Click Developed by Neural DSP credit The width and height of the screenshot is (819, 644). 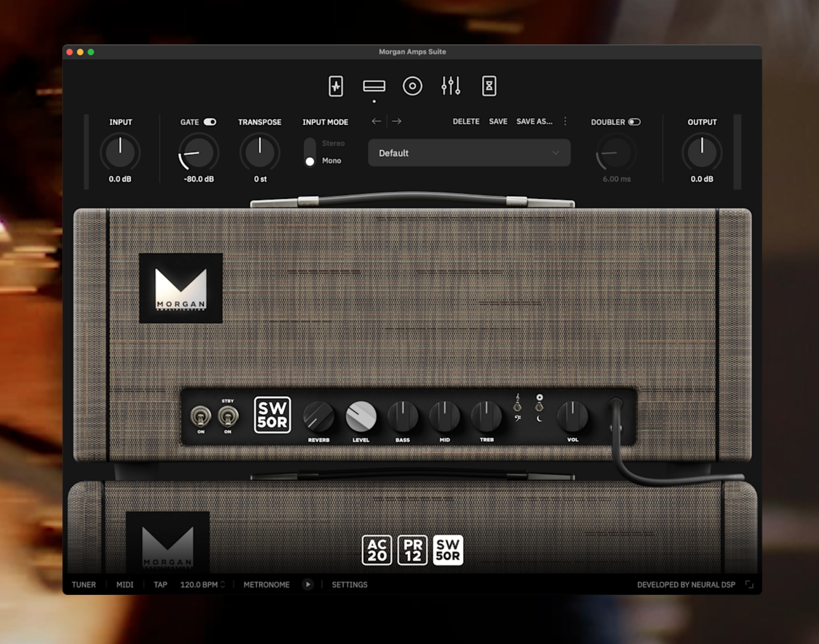[x=686, y=585]
